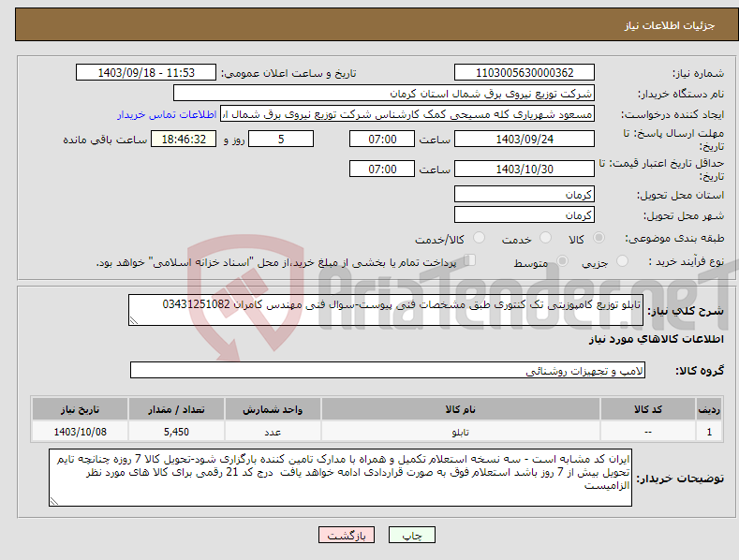The image size is (739, 560).
Task: Click the resize handle of buyer notes textarea
Action: [54, 502]
